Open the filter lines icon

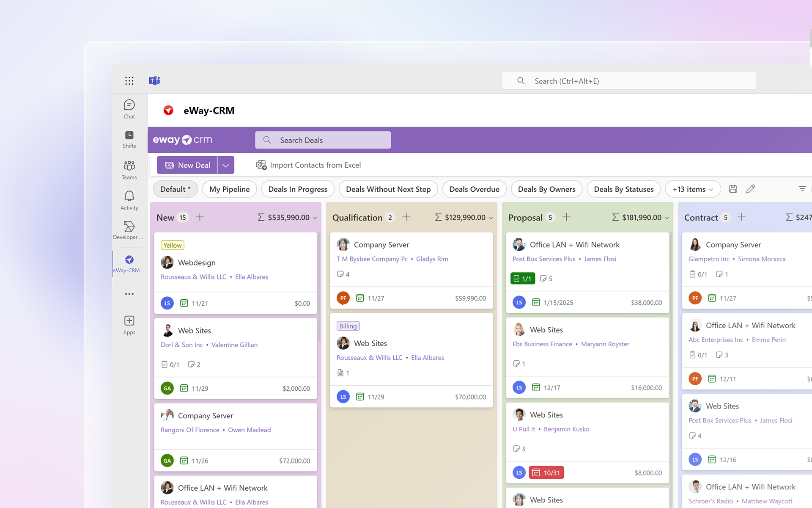tap(802, 189)
